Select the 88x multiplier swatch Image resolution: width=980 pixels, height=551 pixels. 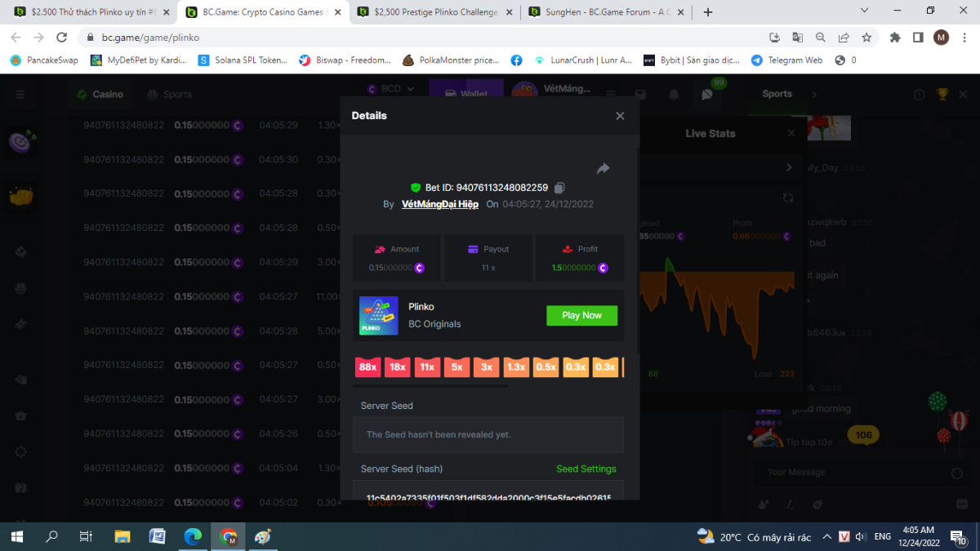(x=368, y=367)
